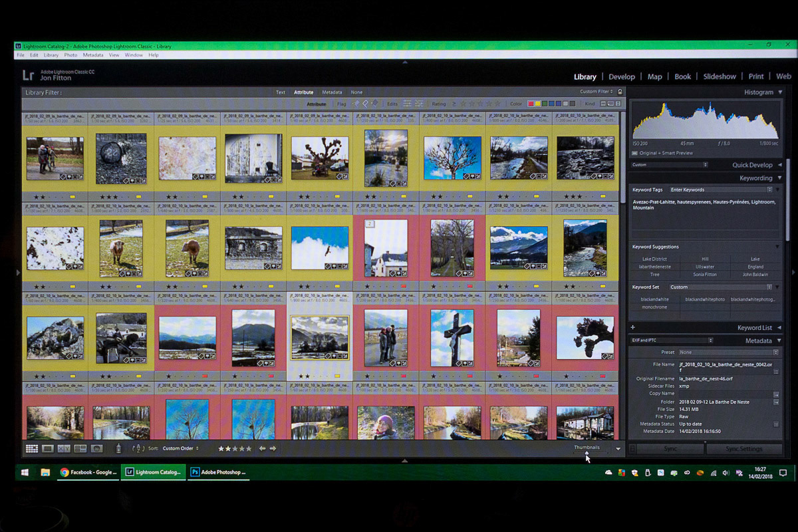Rotate photo right with toolbar arrow
The width and height of the screenshot is (798, 532).
(x=273, y=449)
